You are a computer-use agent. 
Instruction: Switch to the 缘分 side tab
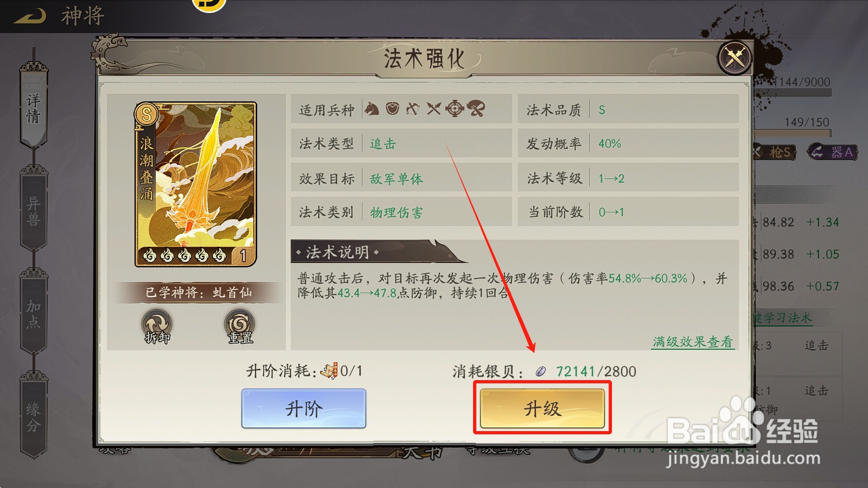point(34,416)
